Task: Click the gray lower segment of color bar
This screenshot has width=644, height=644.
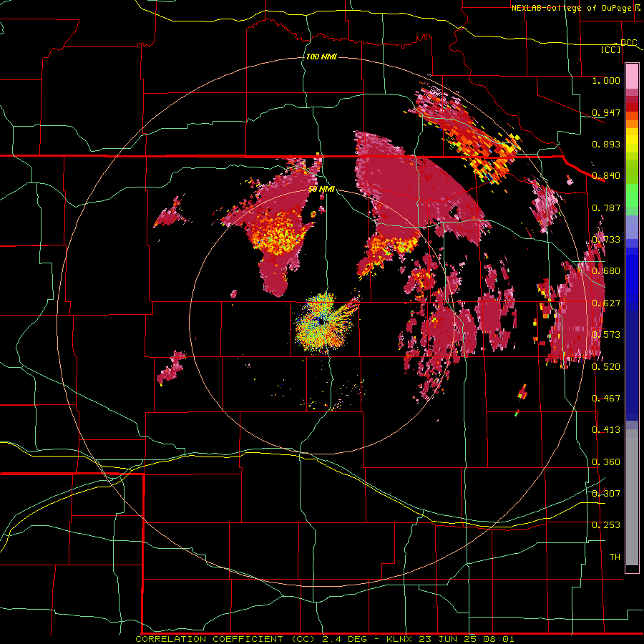Action: [632, 497]
